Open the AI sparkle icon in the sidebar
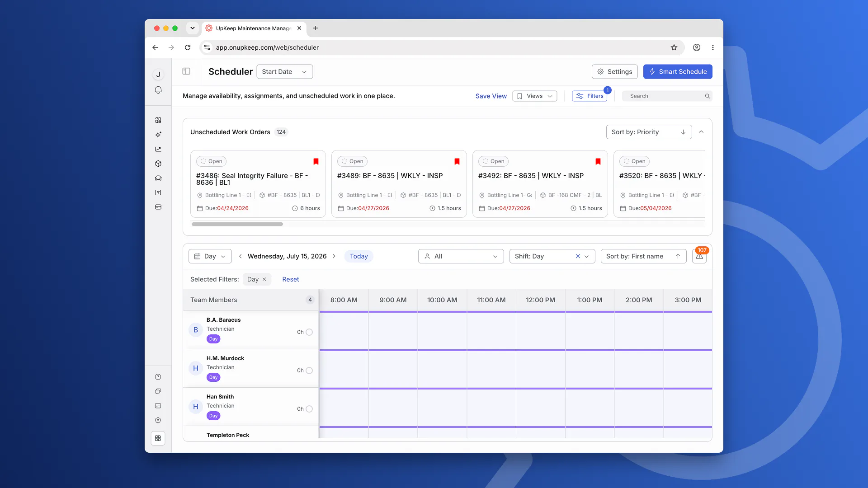 158,135
